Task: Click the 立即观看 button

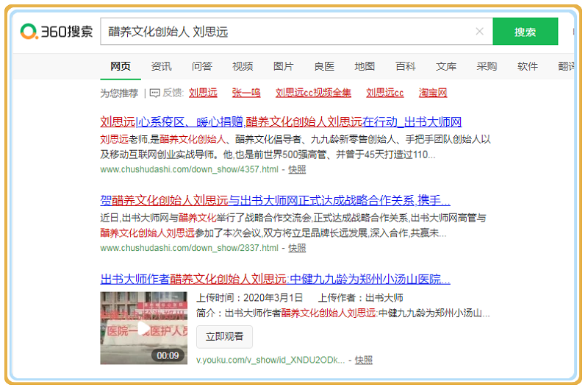Action: [x=224, y=336]
